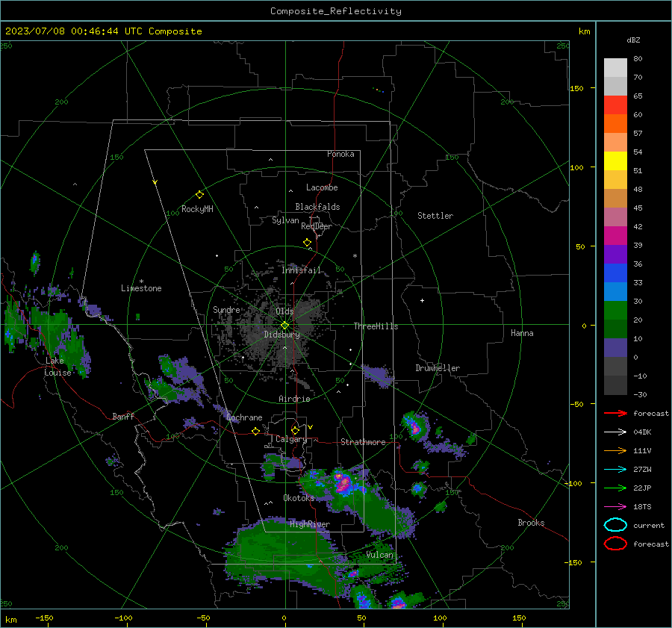Select the slate 0-10 dBZ swatch
The image size is (672, 628).
tap(615, 348)
